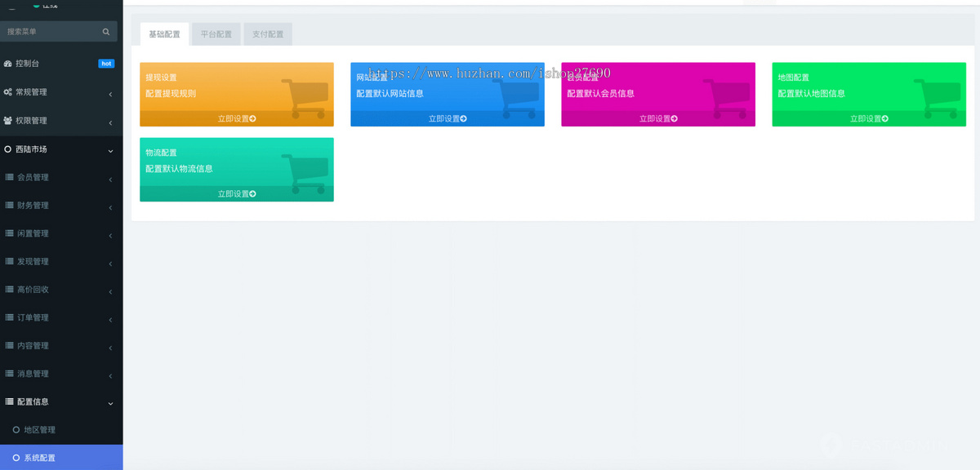The height and width of the screenshot is (470, 980).
Task: Click 立即设置 on the 会员配置 card
Action: [658, 118]
